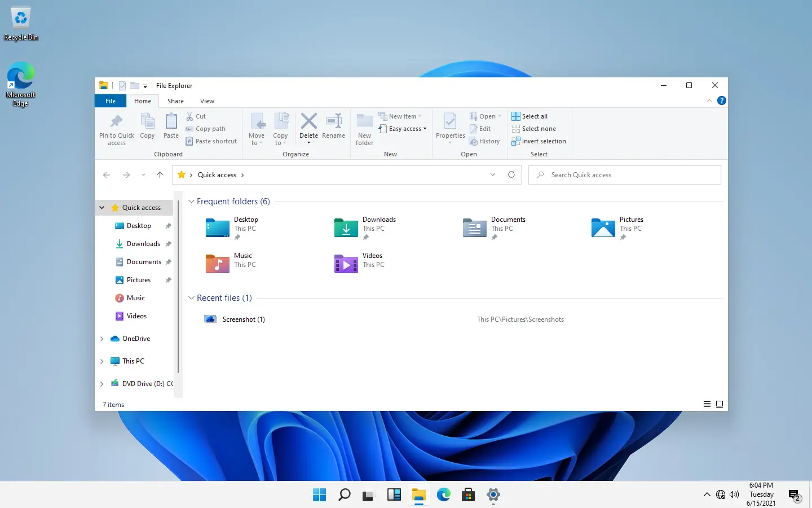Switch to details view icon in status bar
Screen dimensions: 812x508
tap(707, 404)
